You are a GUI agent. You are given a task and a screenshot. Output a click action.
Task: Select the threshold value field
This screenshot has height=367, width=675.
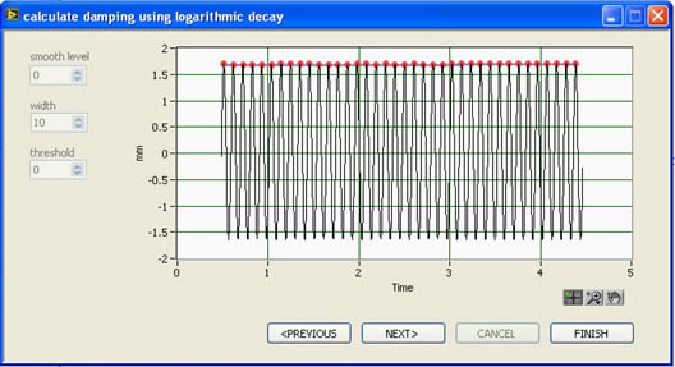click(x=51, y=170)
